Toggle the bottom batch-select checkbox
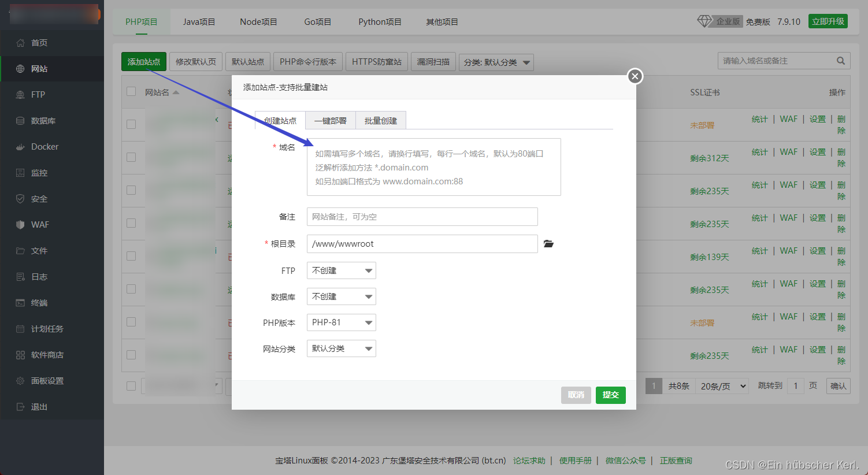Screen dimensions: 868x475 [x=131, y=386]
